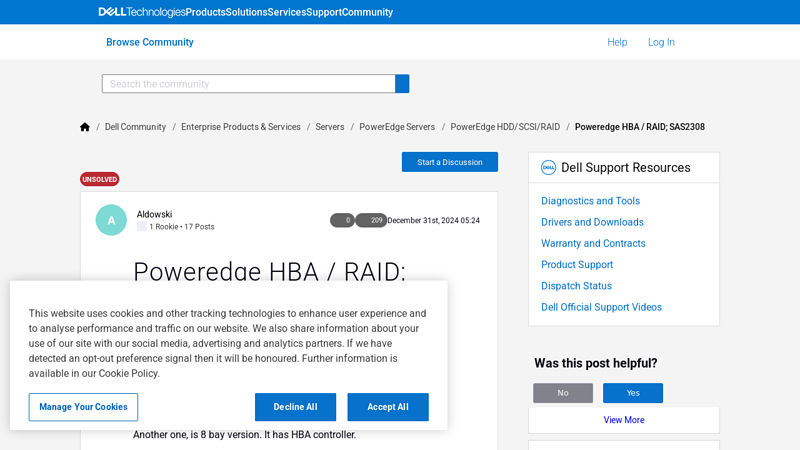Click the post date December 31st, 2024
800x450 pixels.
[433, 220]
